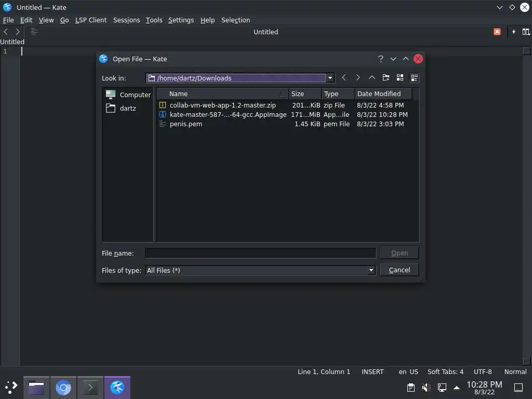Open the Settings menu
532x399 pixels.
[181, 20]
